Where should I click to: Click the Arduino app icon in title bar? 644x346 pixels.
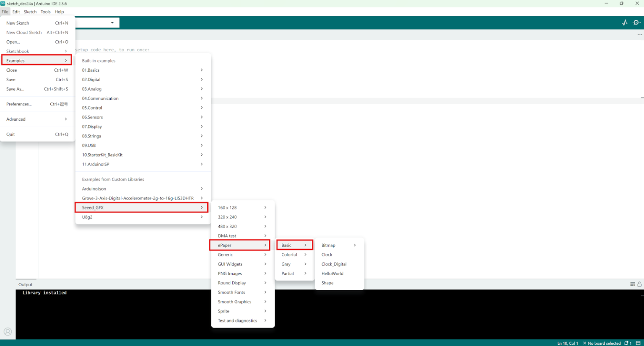3,3
